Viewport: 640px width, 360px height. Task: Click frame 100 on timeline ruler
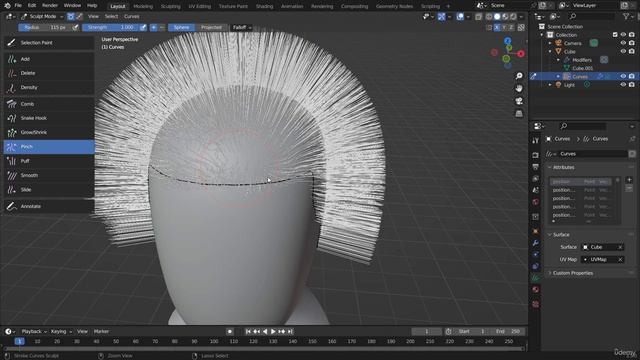tap(214, 341)
